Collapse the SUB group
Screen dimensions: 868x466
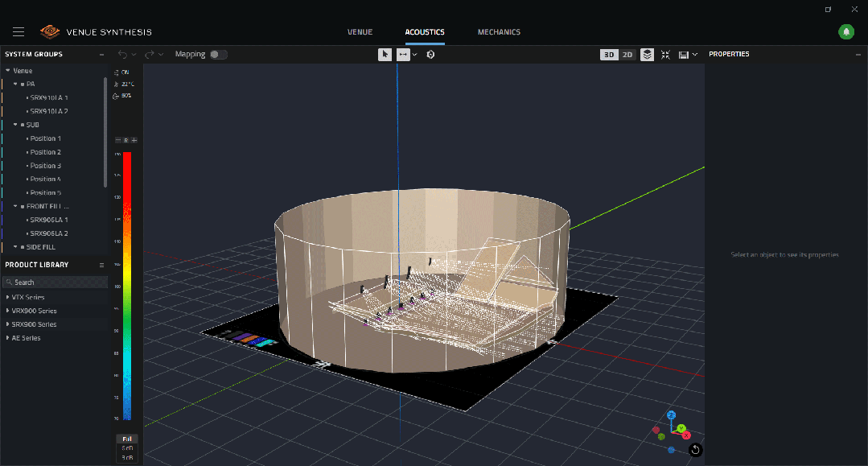click(x=15, y=125)
